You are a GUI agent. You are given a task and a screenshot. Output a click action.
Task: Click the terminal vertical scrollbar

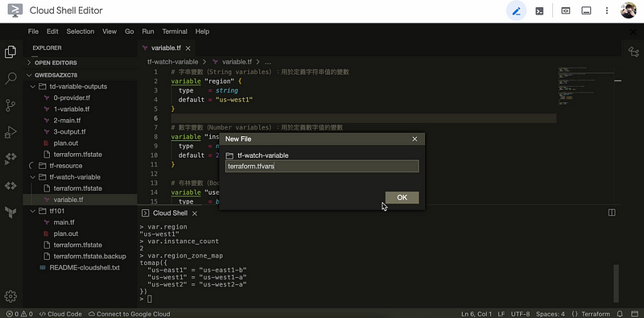[x=616, y=283]
